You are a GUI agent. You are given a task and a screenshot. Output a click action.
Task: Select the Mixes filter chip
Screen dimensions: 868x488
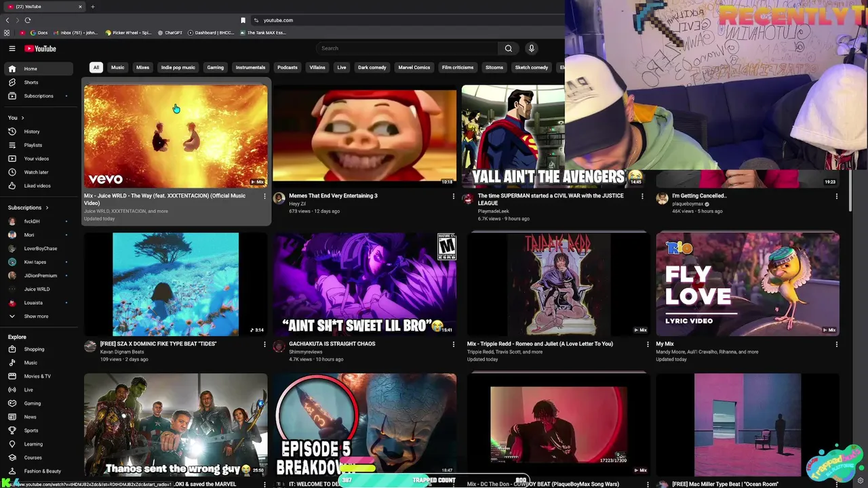tap(142, 67)
